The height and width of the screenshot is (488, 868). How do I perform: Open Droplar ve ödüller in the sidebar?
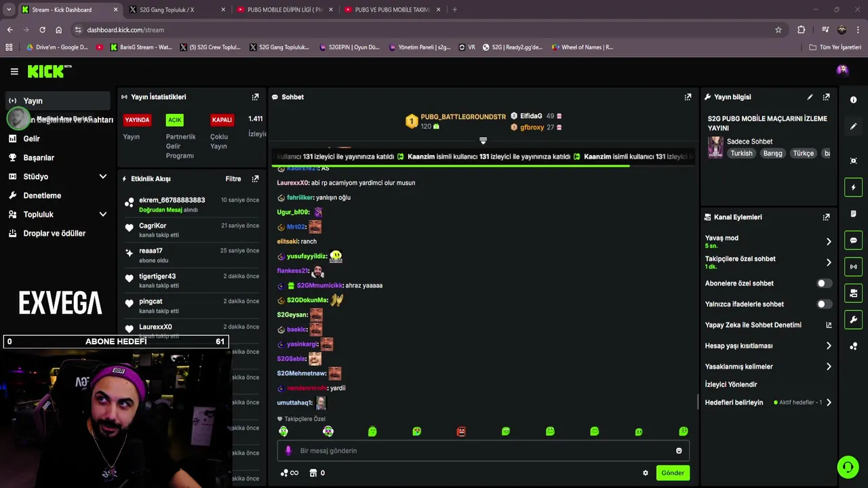(57, 233)
